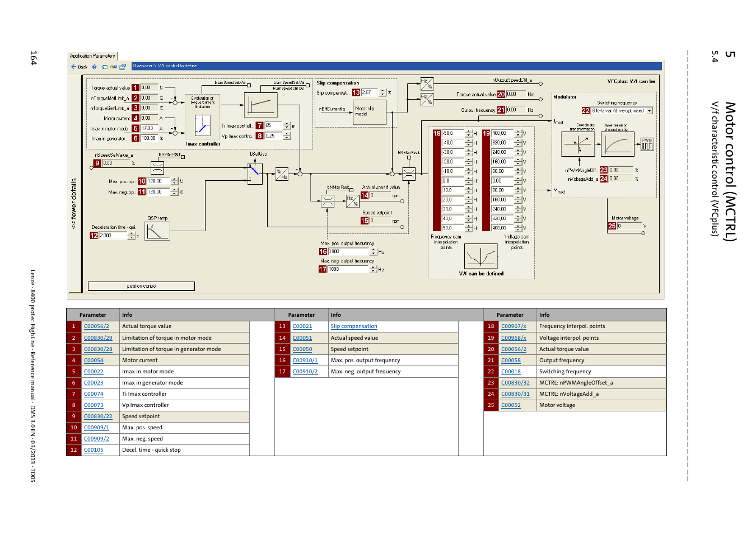Open the C00052 Motor voltage link
756x534 pixels.
[x=511, y=405]
